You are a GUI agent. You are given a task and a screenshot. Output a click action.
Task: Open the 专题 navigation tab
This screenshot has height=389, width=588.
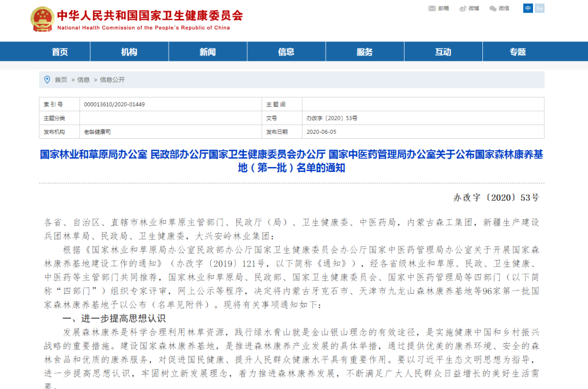(x=518, y=52)
